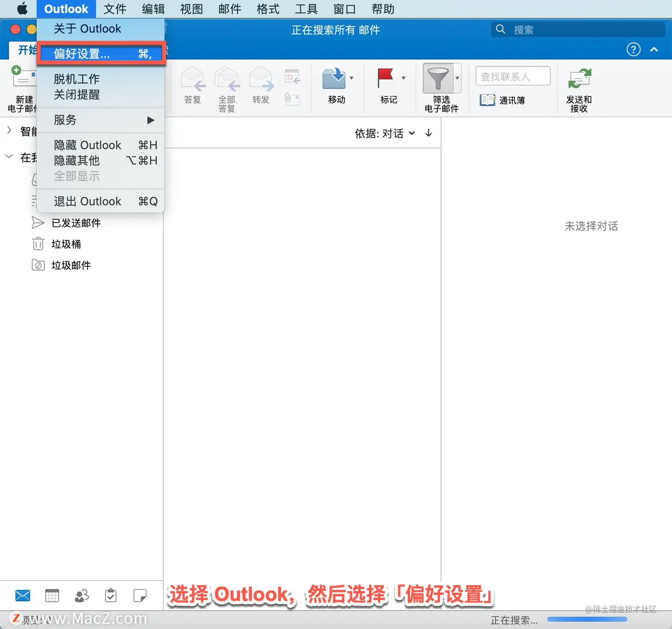Switch to Mail view icon
Image resolution: width=672 pixels, height=629 pixels.
23,596
